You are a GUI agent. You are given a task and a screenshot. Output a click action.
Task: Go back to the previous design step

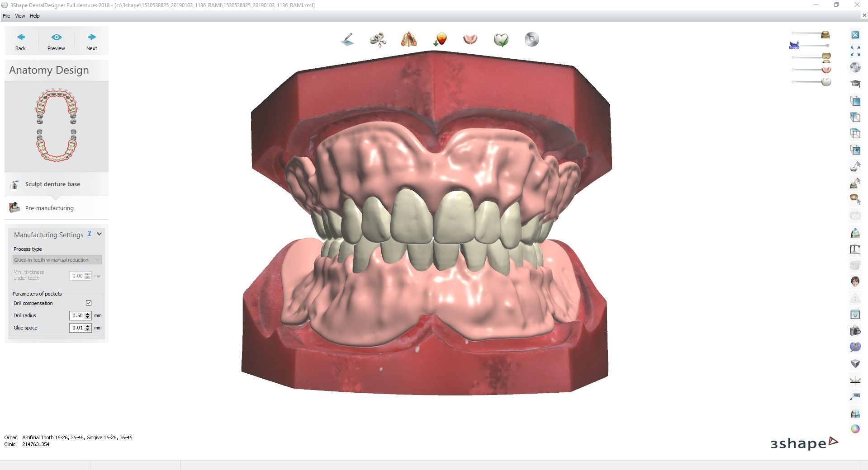pyautogui.click(x=21, y=42)
